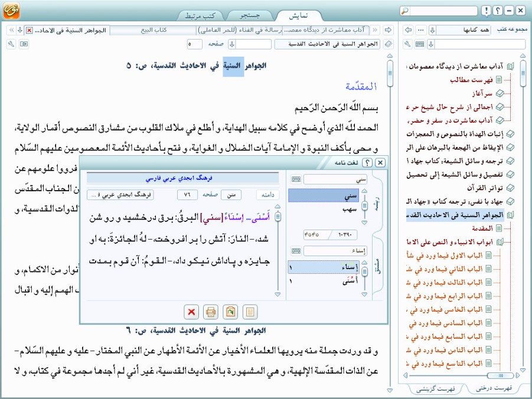Click the eraser icon beside the book title field
532x399 pixels.
point(389,44)
